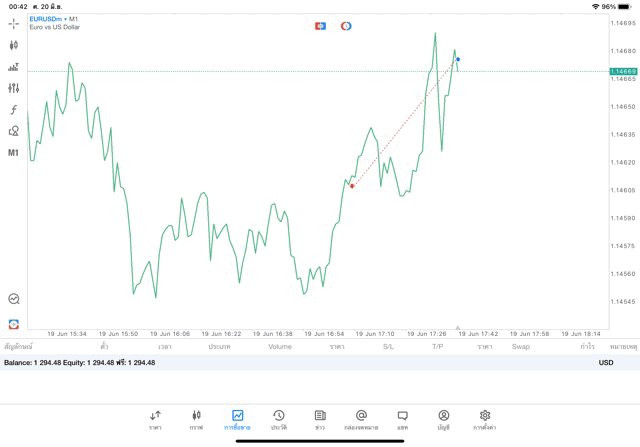Tap the bar-chart icon marked with T
Screen dimensions: 640x447
point(14,67)
